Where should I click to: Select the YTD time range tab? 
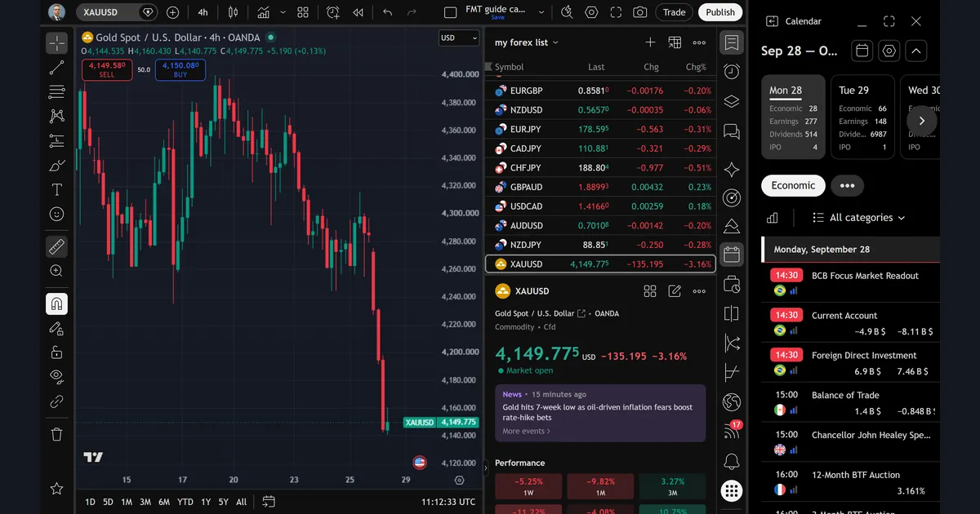click(x=185, y=502)
